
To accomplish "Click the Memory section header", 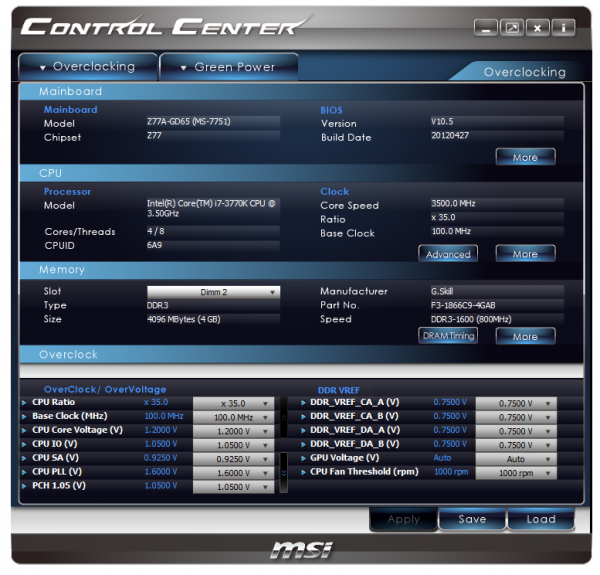I will [301, 270].
